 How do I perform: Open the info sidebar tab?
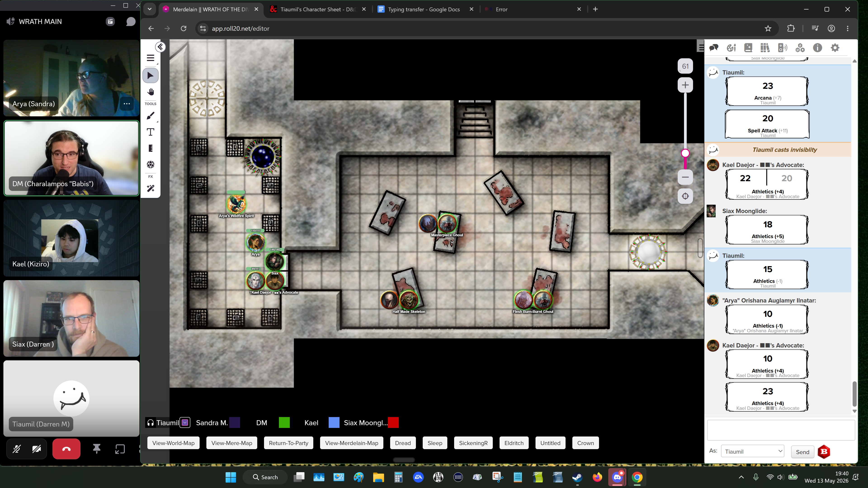point(817,48)
